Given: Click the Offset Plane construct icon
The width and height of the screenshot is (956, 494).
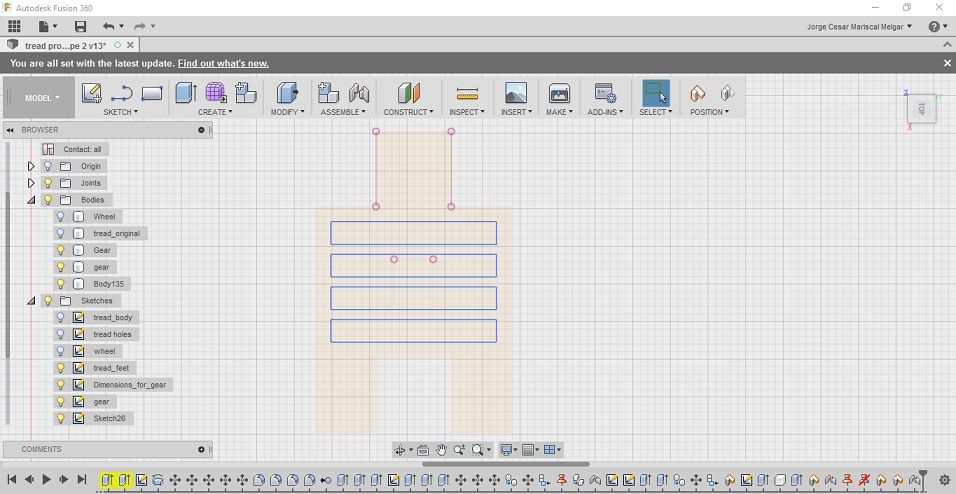Looking at the screenshot, I should click(x=408, y=93).
